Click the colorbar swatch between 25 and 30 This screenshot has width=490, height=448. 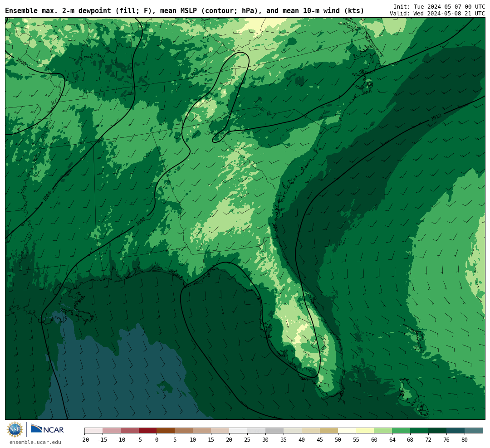click(256, 431)
